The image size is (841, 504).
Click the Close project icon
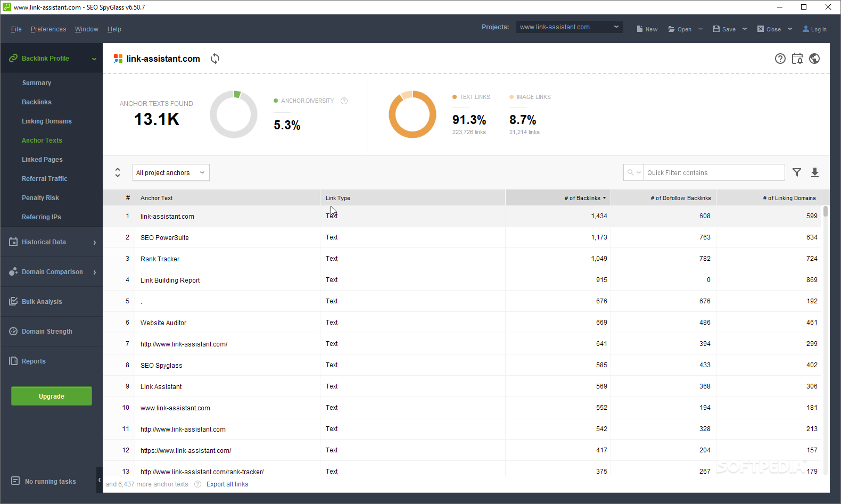point(761,29)
